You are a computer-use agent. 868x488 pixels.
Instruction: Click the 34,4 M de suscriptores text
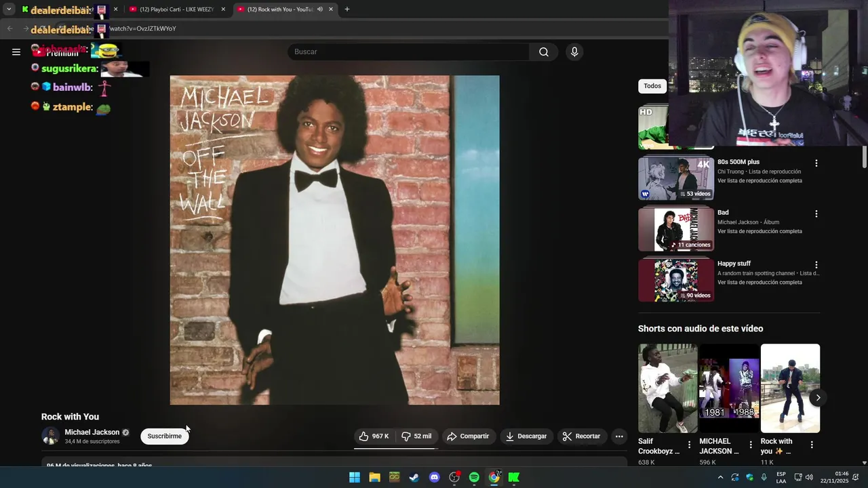click(92, 442)
